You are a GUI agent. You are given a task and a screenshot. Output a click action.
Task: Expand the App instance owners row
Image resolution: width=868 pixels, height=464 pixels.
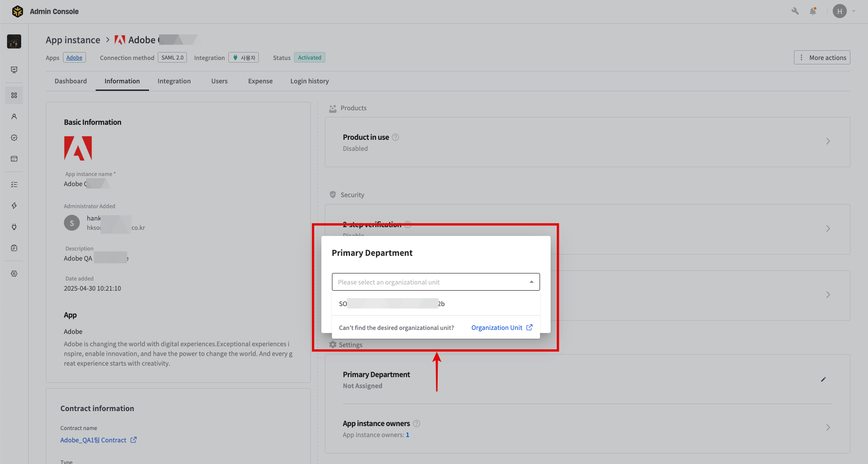pyautogui.click(x=827, y=427)
